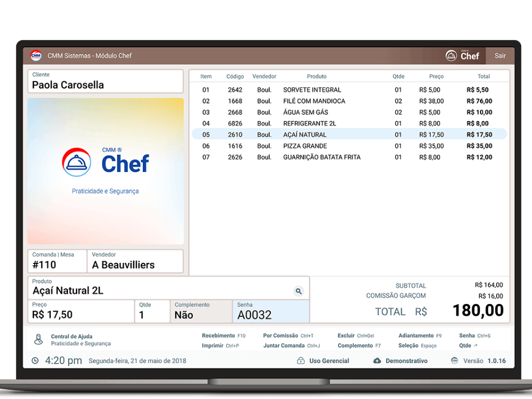Click the clock icon beside the time
This screenshot has height=399, width=532.
pos(35,361)
